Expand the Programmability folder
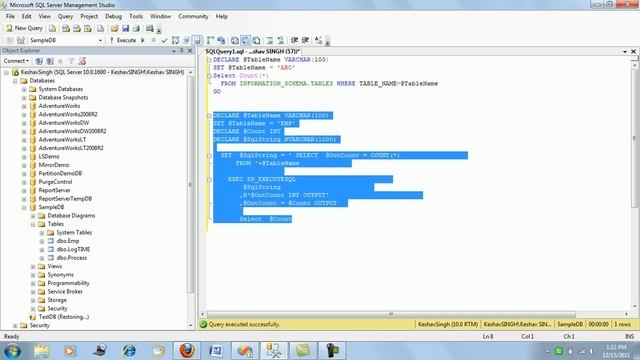Image resolution: width=640 pixels, height=360 pixels. (x=33, y=283)
